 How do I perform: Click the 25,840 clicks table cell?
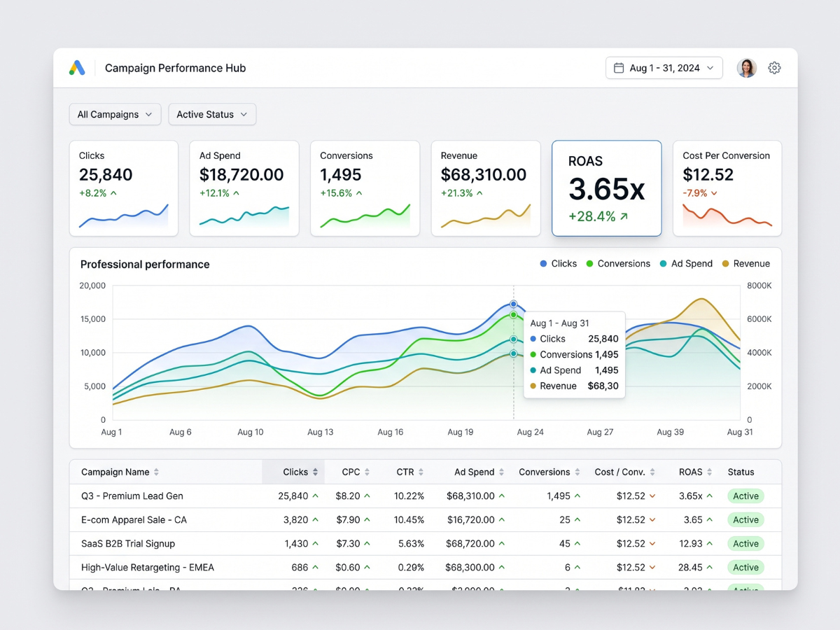293,496
